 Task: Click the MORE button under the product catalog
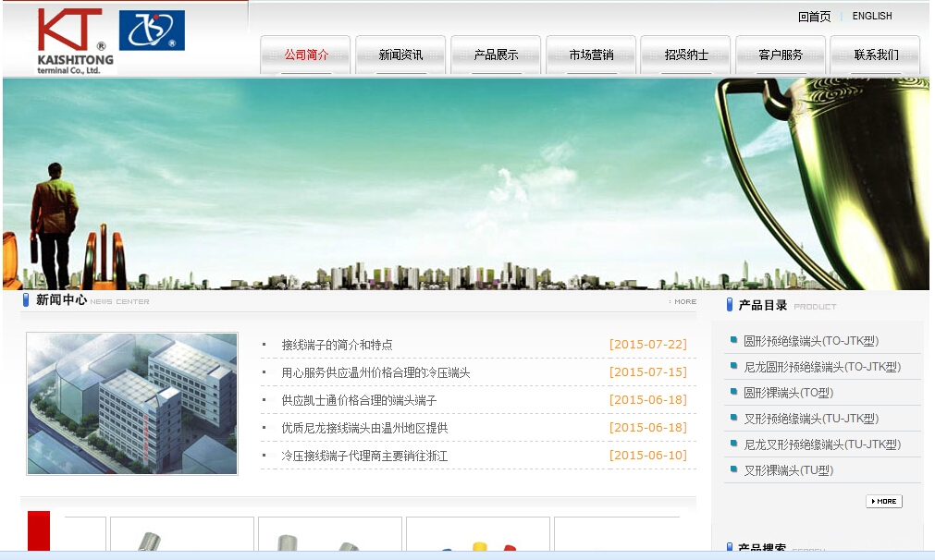883,501
